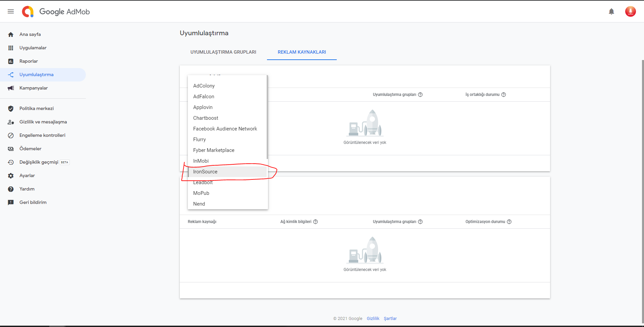This screenshot has height=327, width=644.
Task: Select Facebook Audience Network option
Action: click(227, 129)
